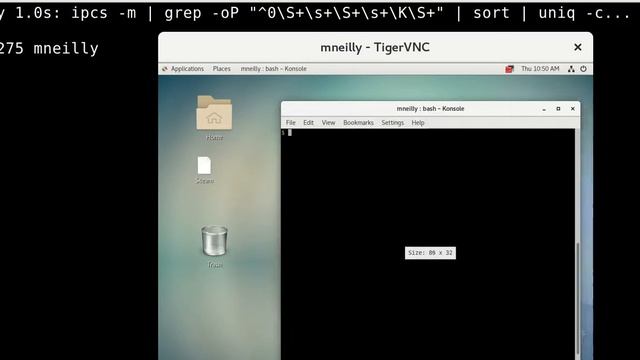Click the power icon in top panel
Viewport: 640px width, 360px height.
[583, 69]
